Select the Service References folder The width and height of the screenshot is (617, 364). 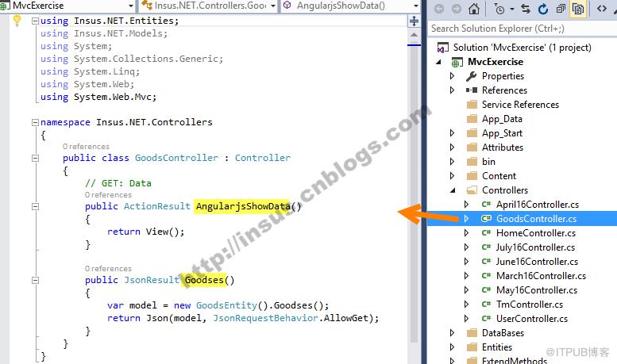tap(520, 105)
